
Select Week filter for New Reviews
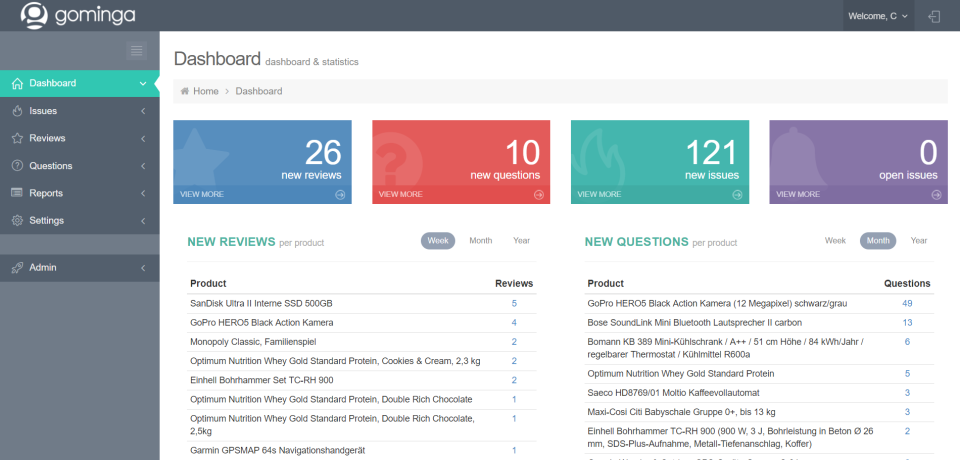coord(438,241)
